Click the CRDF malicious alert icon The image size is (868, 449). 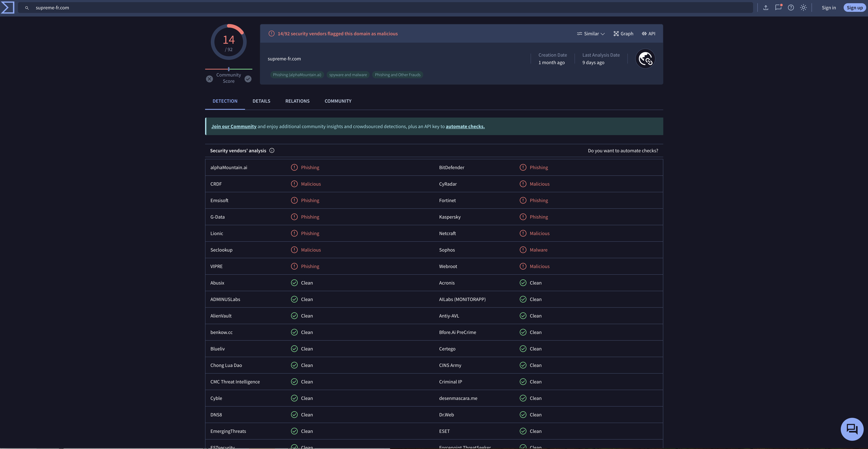pyautogui.click(x=294, y=184)
